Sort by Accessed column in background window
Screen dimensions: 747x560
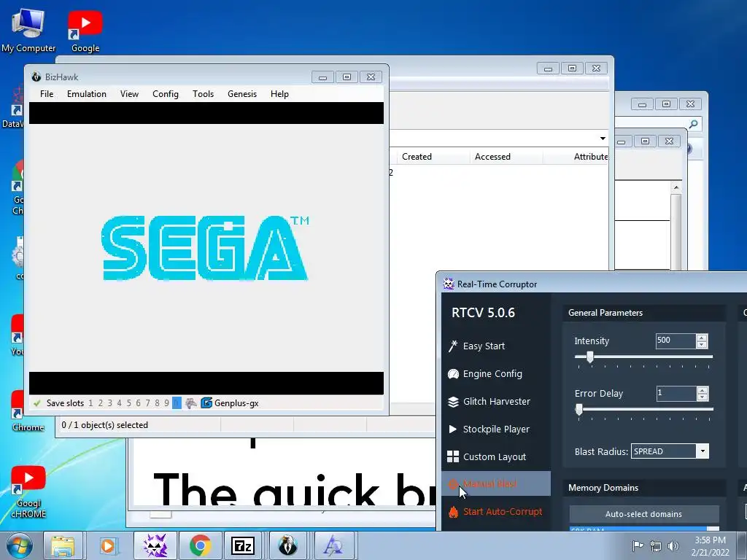tap(492, 157)
